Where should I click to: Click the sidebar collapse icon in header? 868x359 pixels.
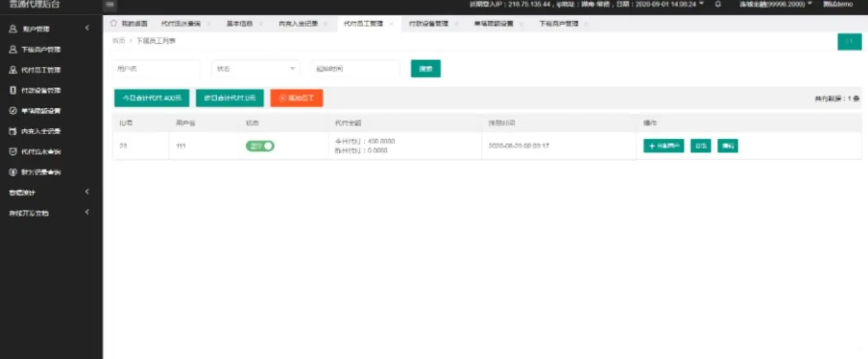pos(110,5)
